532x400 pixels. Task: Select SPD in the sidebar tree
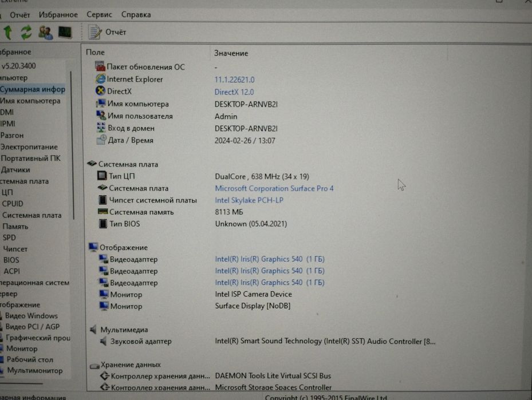(9, 237)
